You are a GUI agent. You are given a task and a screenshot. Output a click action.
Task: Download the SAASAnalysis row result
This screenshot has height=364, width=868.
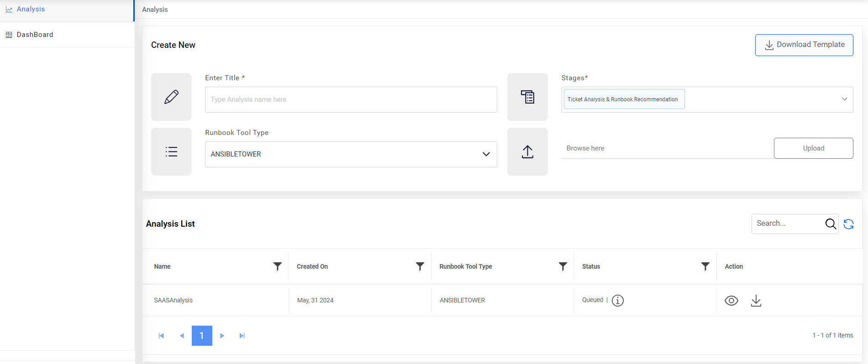(x=756, y=301)
